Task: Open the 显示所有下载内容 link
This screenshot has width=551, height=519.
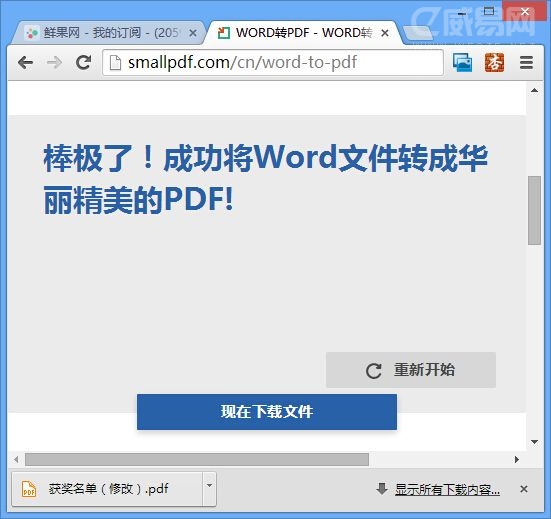Action: click(447, 489)
